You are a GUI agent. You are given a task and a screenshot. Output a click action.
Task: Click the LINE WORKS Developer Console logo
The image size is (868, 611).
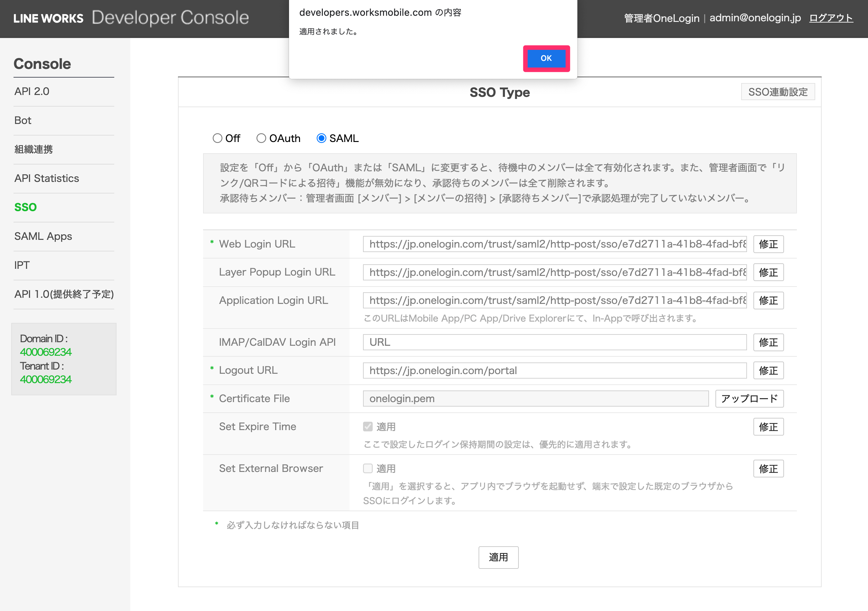(x=131, y=18)
